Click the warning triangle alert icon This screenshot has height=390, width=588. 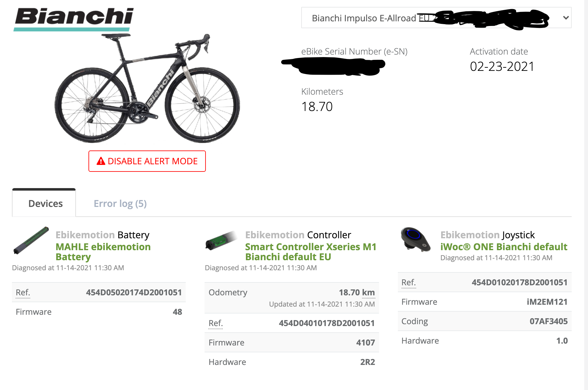click(101, 161)
